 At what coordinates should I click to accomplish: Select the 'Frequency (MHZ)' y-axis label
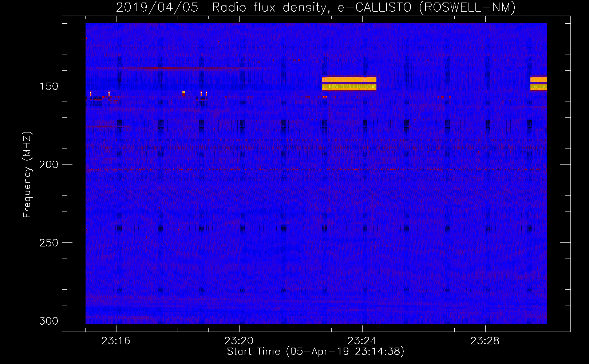click(x=27, y=174)
